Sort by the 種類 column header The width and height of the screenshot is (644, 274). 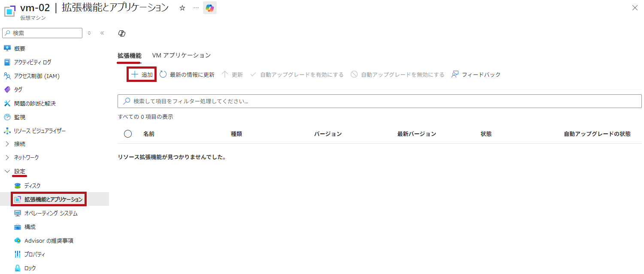pos(236,134)
